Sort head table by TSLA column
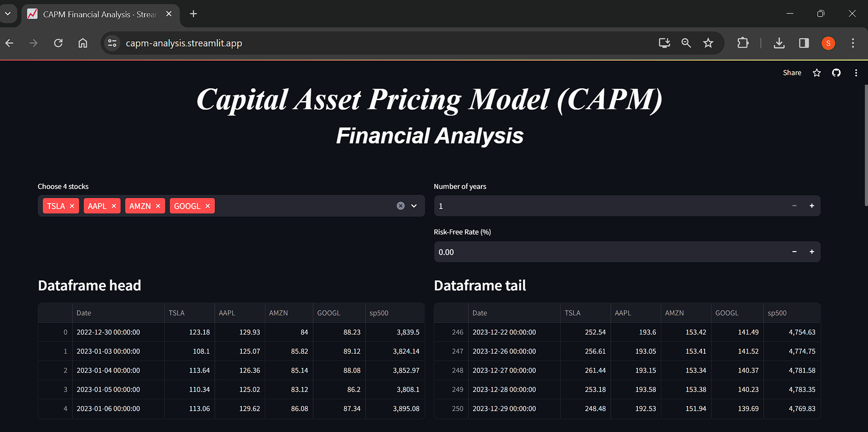Image resolution: width=868 pixels, height=432 pixels. [x=189, y=313]
